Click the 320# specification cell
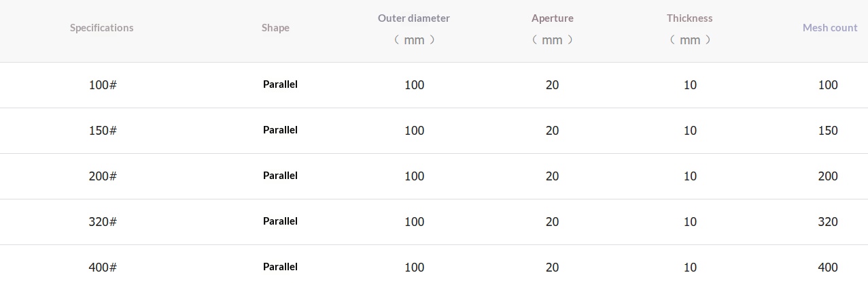The width and height of the screenshot is (868, 290). [x=103, y=222]
